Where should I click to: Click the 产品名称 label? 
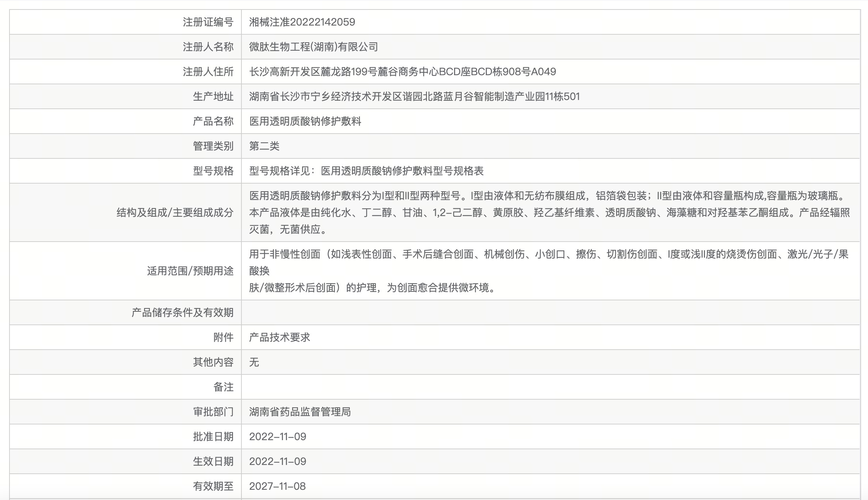(213, 121)
